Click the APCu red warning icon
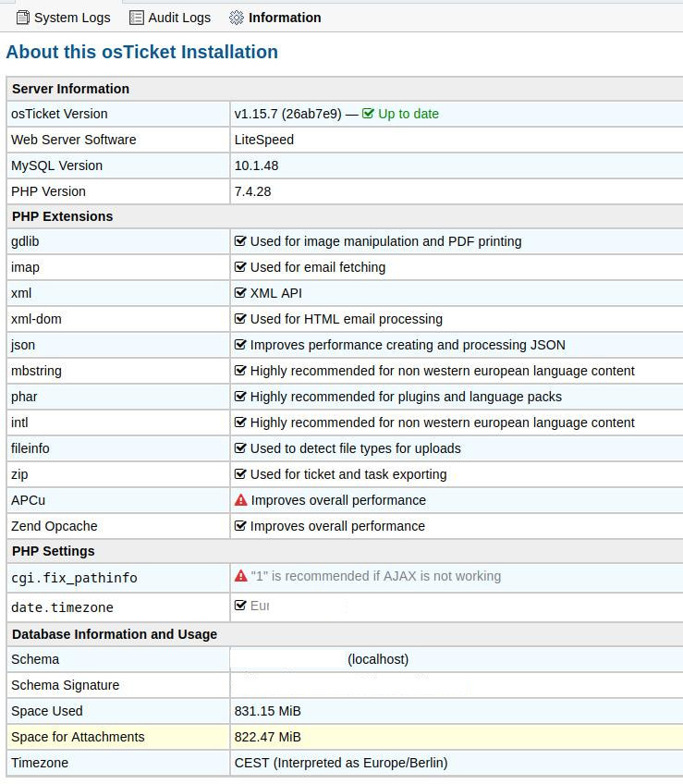 point(241,500)
